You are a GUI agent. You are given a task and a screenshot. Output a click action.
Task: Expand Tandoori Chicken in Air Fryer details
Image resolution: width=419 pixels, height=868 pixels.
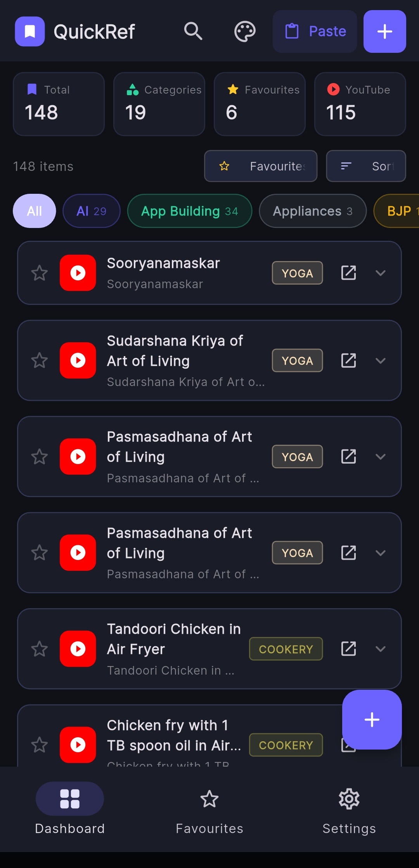click(381, 649)
